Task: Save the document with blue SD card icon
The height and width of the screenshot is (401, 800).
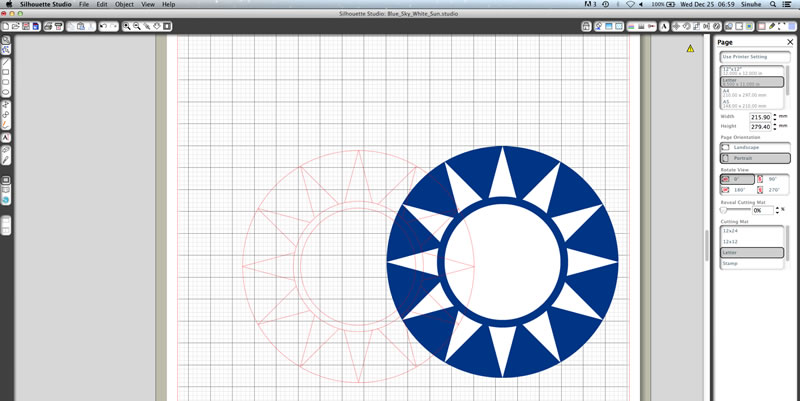Action: point(36,27)
